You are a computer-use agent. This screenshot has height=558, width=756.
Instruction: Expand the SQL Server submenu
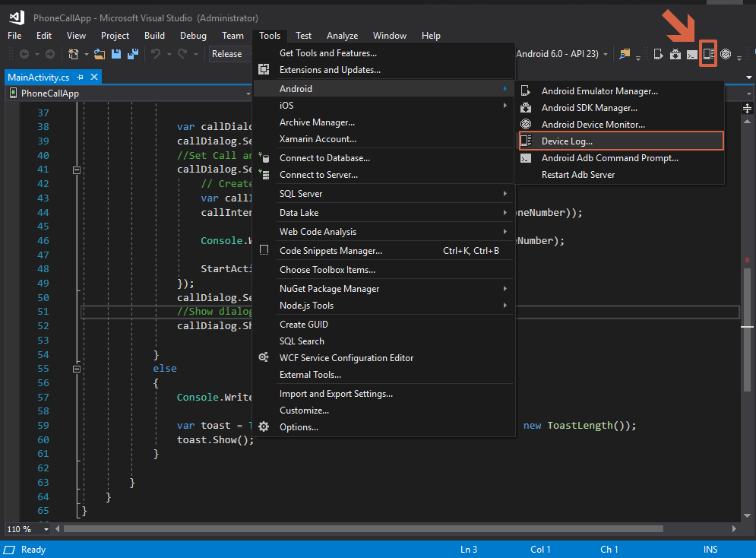pos(384,194)
